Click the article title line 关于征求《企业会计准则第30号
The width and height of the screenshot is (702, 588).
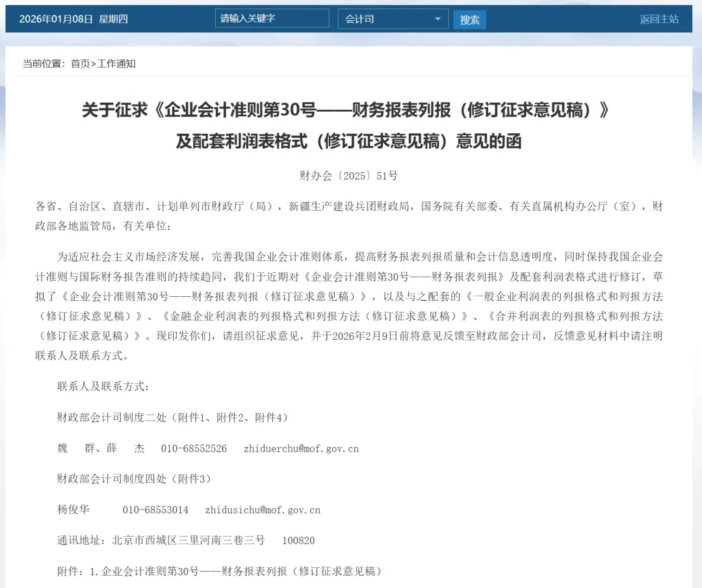point(345,110)
